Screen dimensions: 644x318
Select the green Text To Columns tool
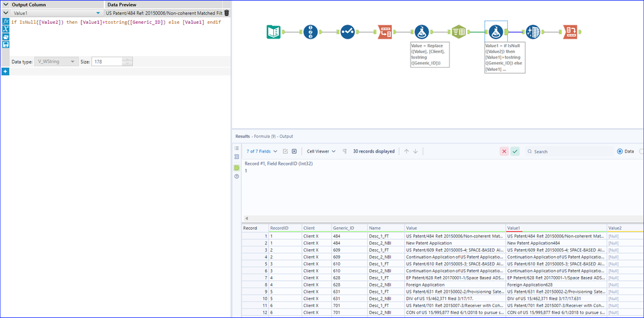click(458, 32)
